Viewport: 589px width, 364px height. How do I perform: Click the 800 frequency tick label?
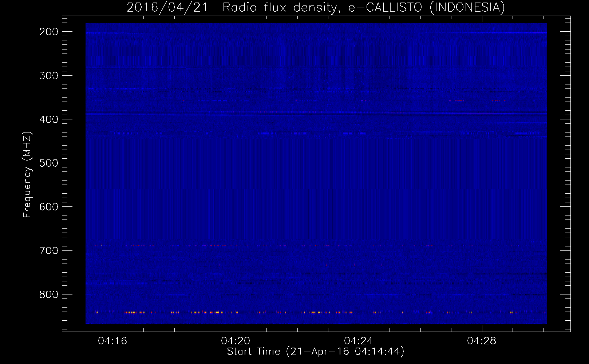tap(49, 294)
